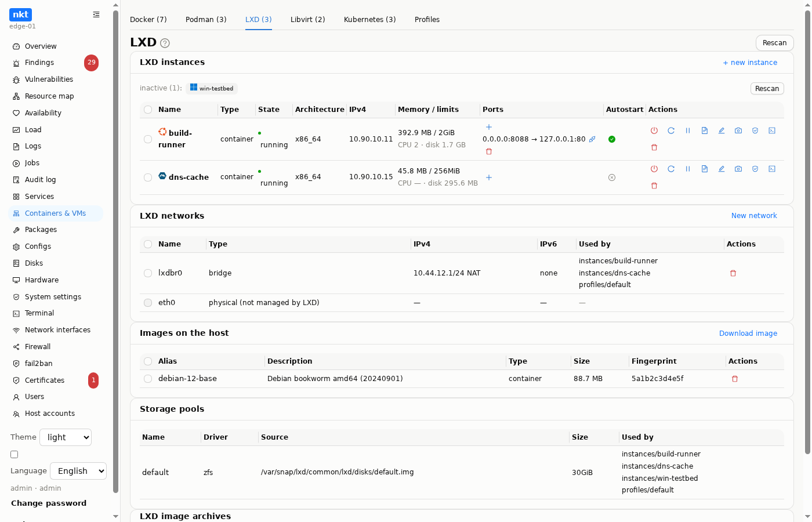Open the inactive win-testbed instance chip

tap(212, 88)
